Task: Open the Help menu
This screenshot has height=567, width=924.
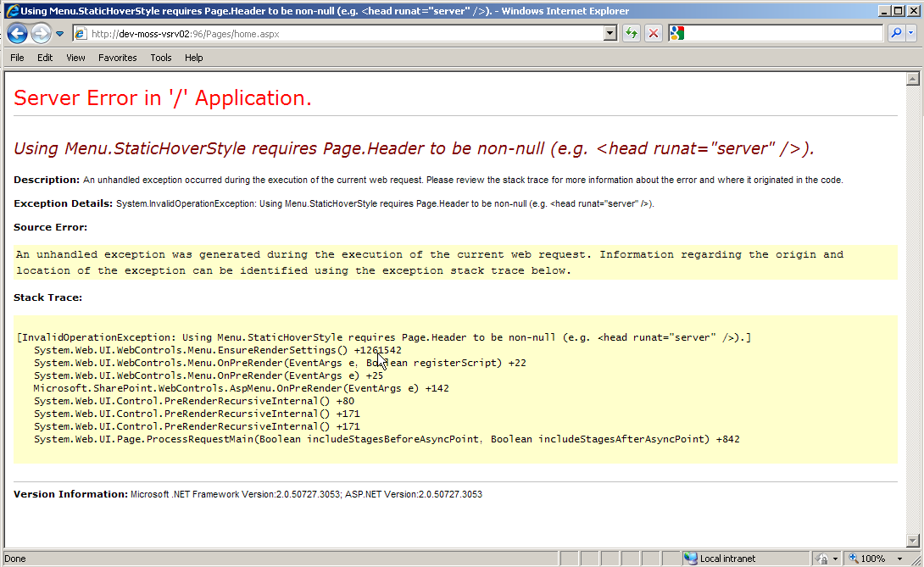Action: tap(193, 58)
